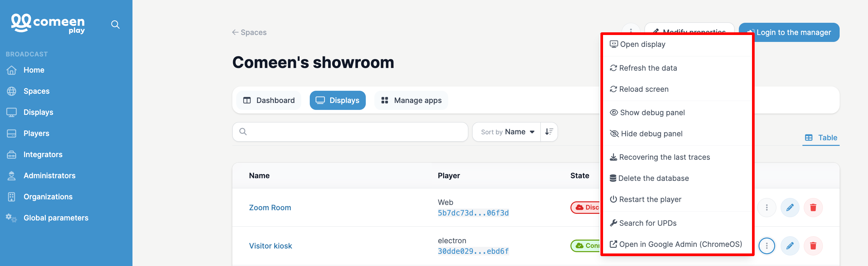This screenshot has height=266, width=868.
Task: Edit Visitor kiosk with pencil icon
Action: click(x=790, y=246)
